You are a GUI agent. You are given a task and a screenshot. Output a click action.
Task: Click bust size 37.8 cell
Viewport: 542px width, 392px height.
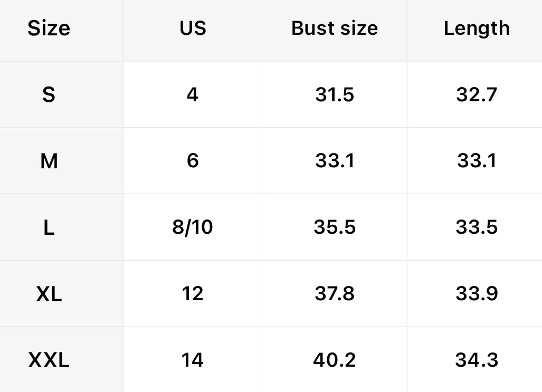[335, 294]
